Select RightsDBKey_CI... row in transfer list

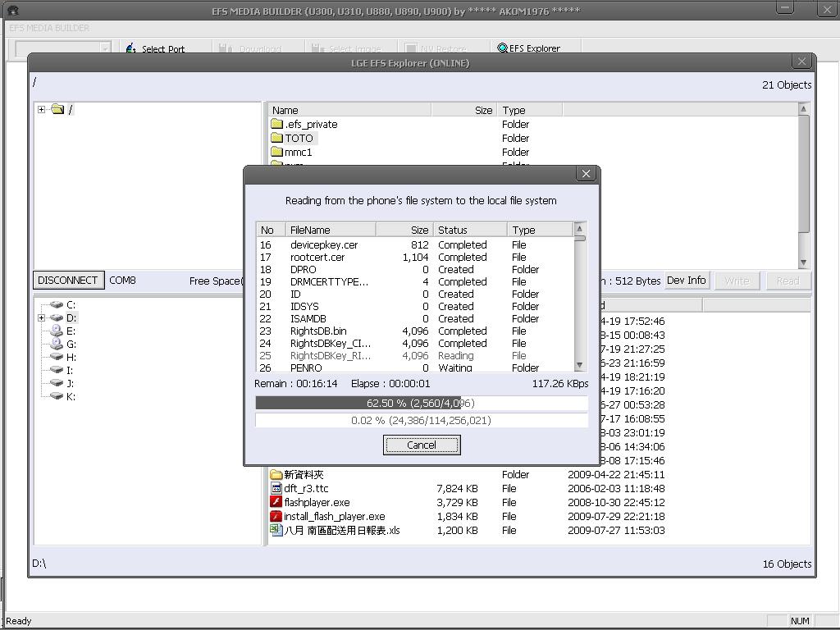tap(414, 344)
